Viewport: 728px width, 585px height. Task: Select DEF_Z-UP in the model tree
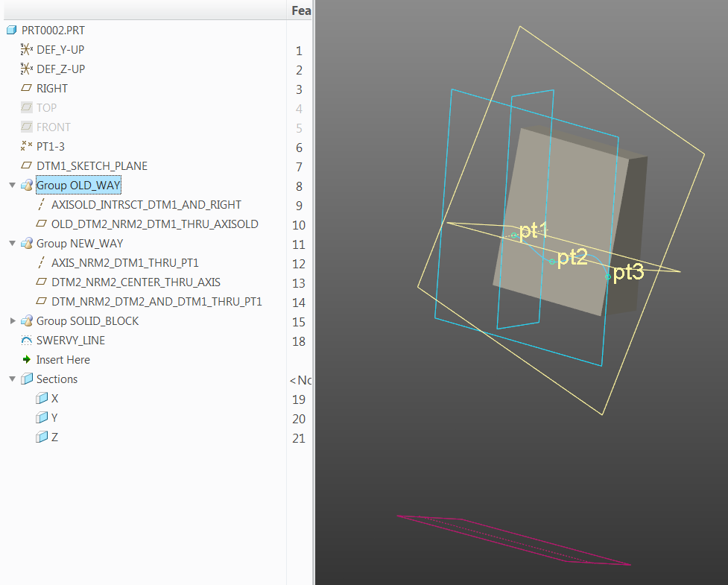(x=61, y=69)
